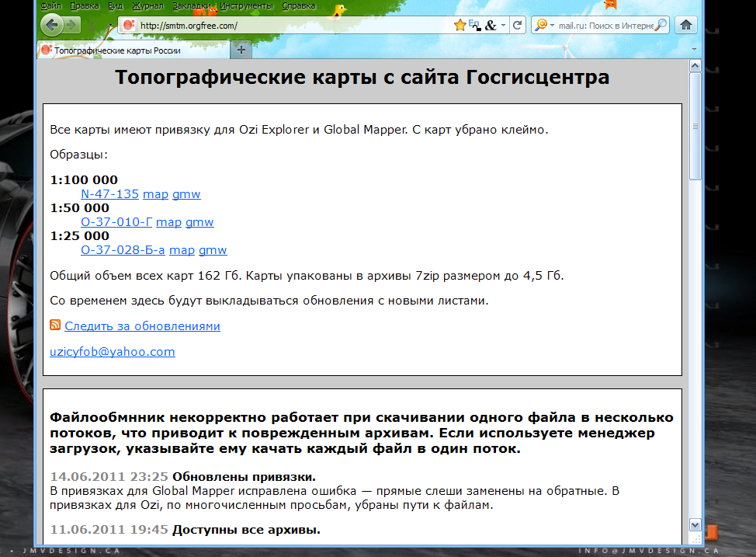Click the browser Back arrow button
Screen dimensions: 756x557
[52, 25]
